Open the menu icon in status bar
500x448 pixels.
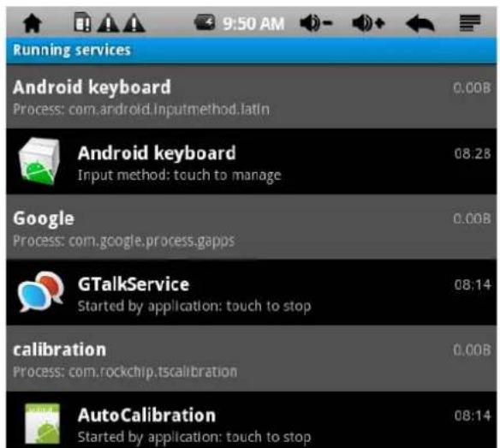click(470, 23)
